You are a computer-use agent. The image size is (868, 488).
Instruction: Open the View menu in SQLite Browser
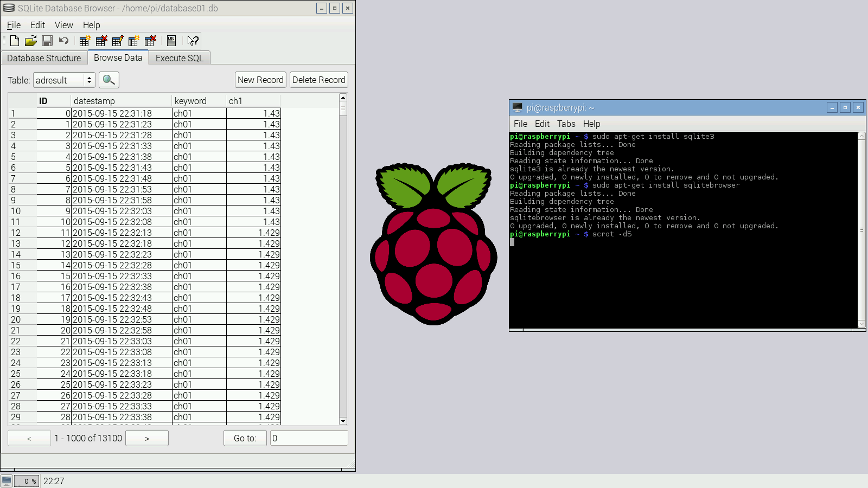[63, 25]
